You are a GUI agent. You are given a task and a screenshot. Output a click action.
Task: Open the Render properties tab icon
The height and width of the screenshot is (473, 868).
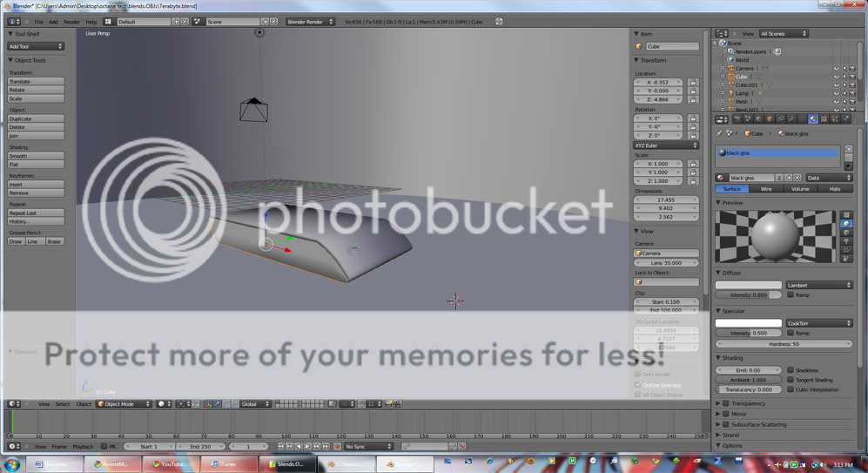point(738,118)
